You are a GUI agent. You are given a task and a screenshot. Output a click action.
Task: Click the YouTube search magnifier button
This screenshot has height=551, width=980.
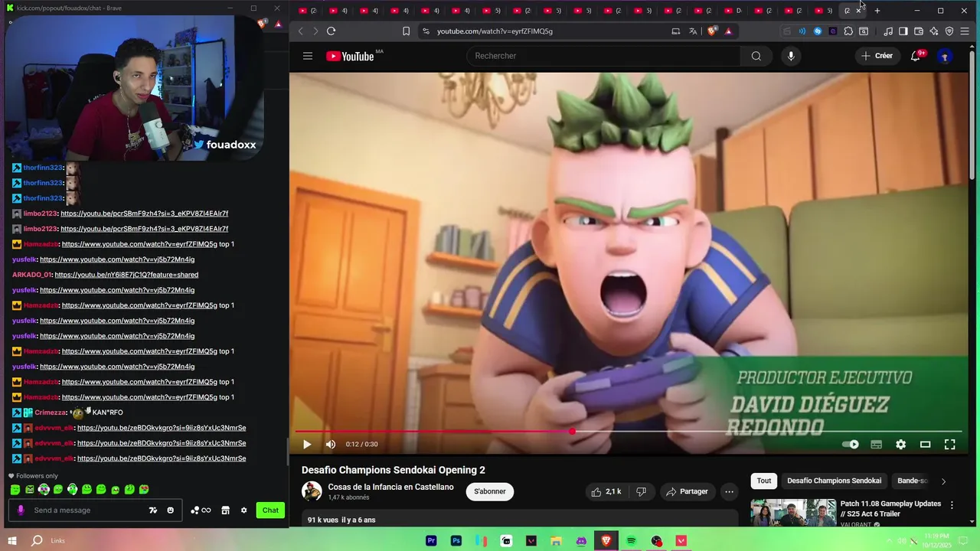pyautogui.click(x=756, y=56)
